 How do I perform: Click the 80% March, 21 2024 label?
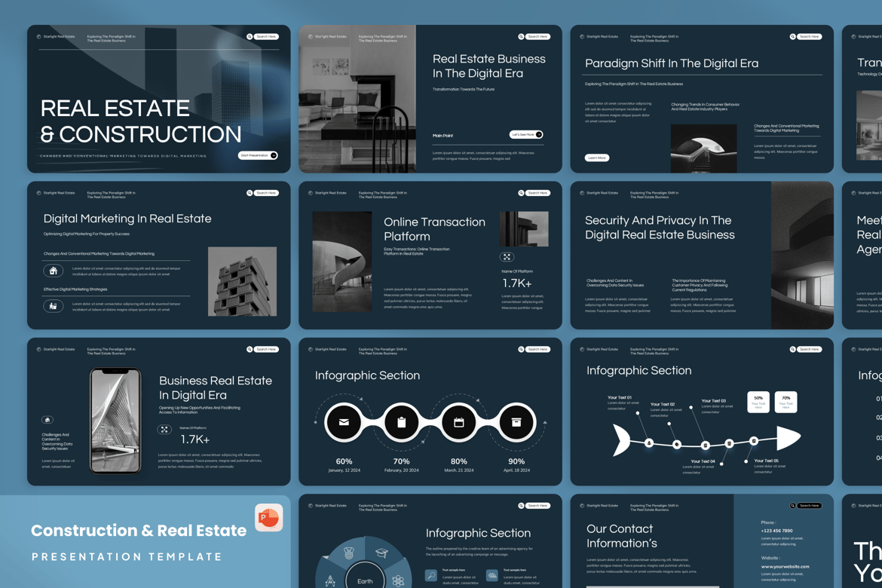459,465
